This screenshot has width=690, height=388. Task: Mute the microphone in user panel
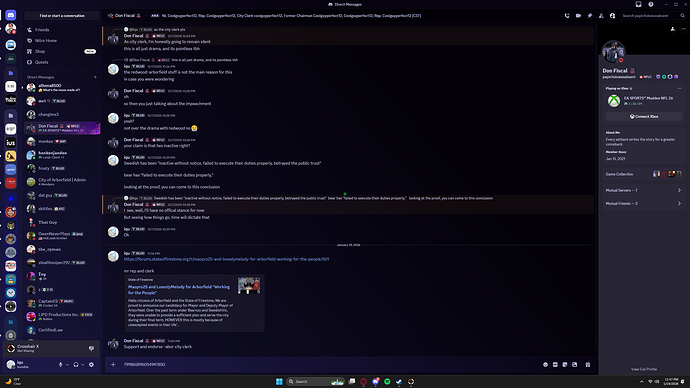(61, 365)
